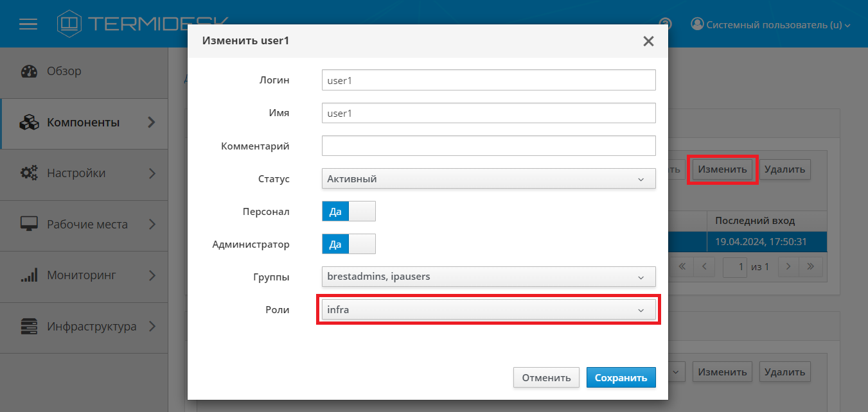Click the Инфраструктура server icon
The width and height of the screenshot is (868, 412).
click(x=30, y=327)
